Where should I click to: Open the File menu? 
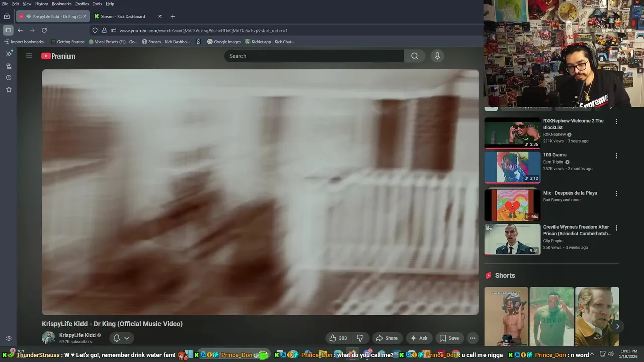pyautogui.click(x=5, y=4)
